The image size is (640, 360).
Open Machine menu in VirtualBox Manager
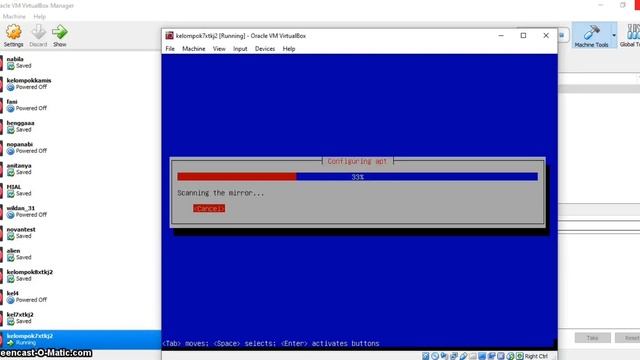pyautogui.click(x=14, y=16)
